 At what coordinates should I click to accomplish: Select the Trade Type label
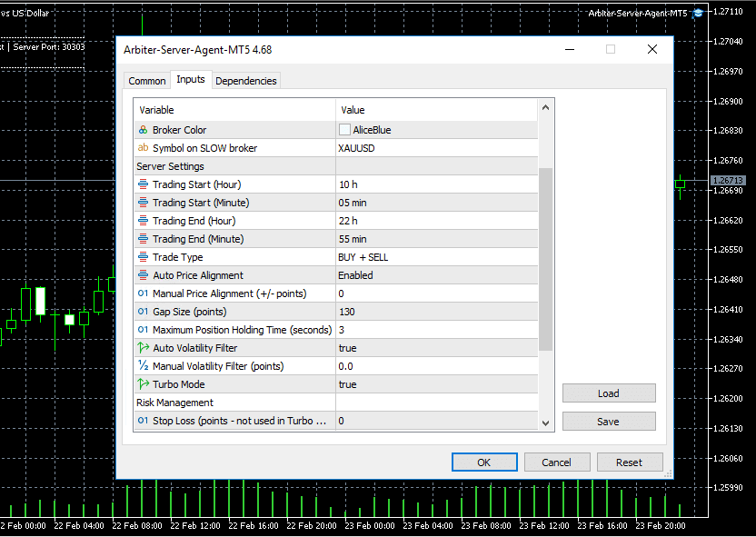[x=177, y=257]
